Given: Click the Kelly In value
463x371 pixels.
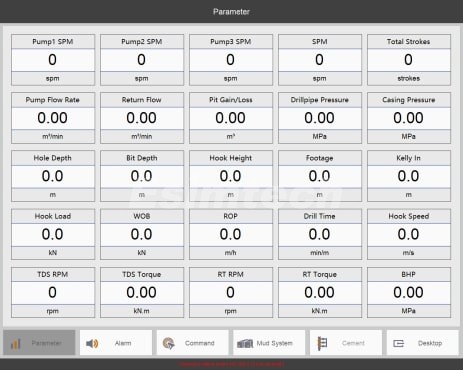Looking at the screenshot, I should pos(409,176).
